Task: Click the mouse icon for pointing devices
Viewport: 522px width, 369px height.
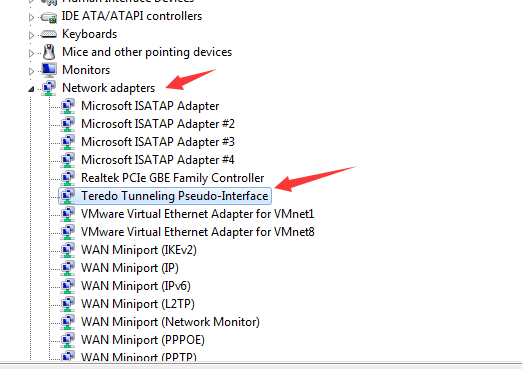Action: [x=49, y=52]
